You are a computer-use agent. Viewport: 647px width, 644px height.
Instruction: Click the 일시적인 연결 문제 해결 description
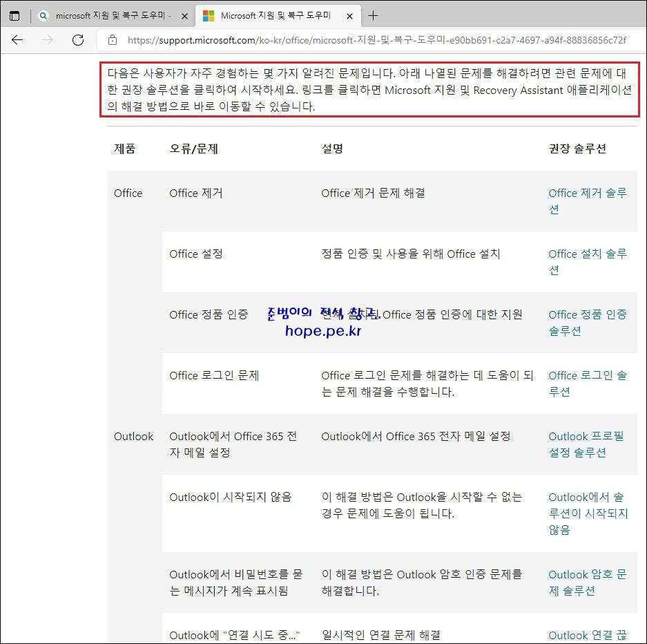coord(381,635)
